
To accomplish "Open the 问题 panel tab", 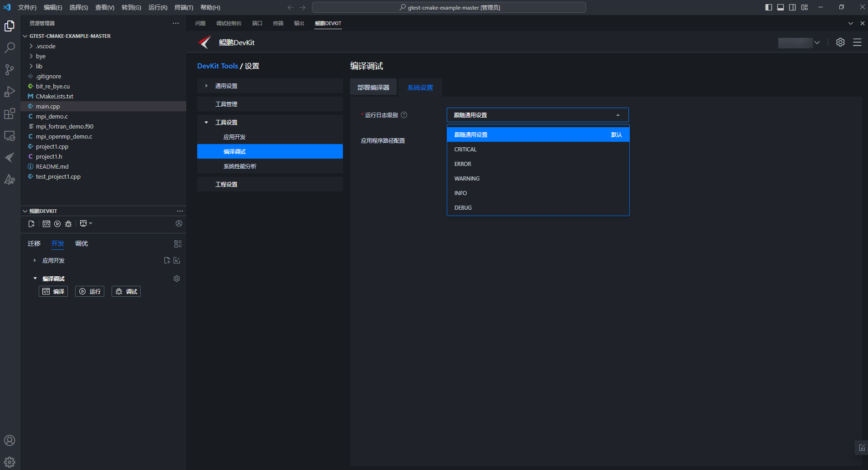I will 200,23.
